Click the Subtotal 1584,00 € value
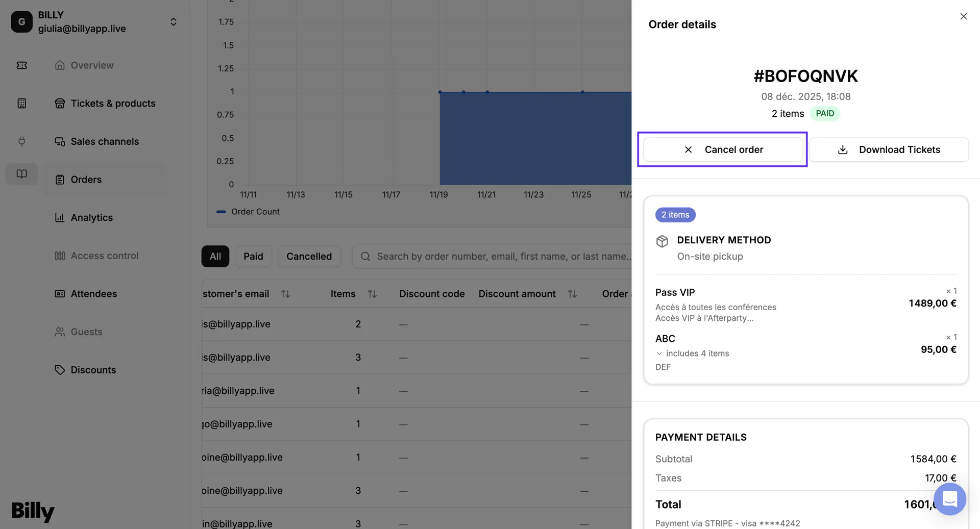980x529 pixels. point(933,459)
